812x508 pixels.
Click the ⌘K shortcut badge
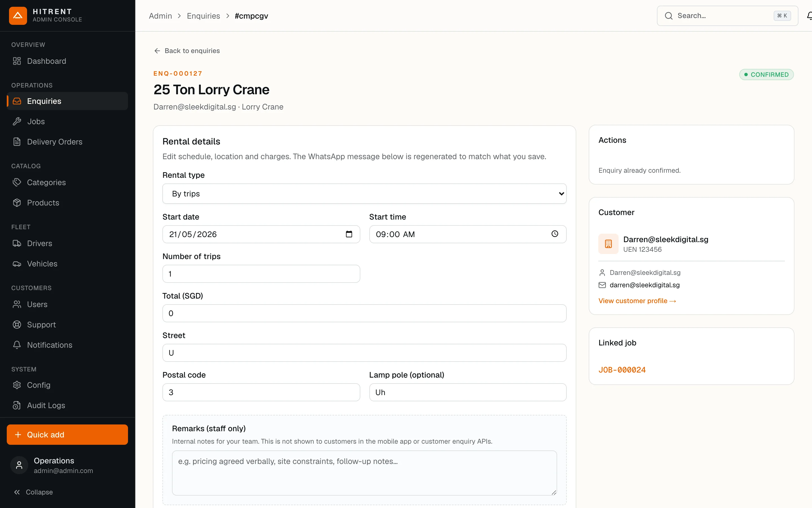tap(782, 16)
